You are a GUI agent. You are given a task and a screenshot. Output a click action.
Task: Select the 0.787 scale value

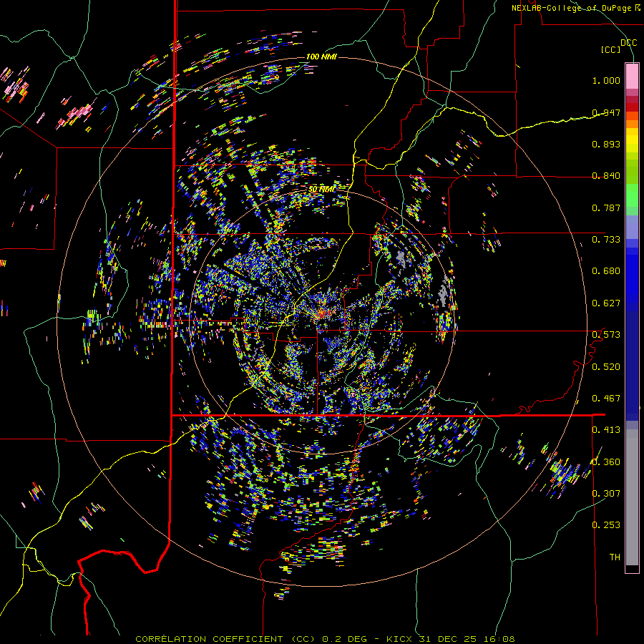pyautogui.click(x=606, y=208)
